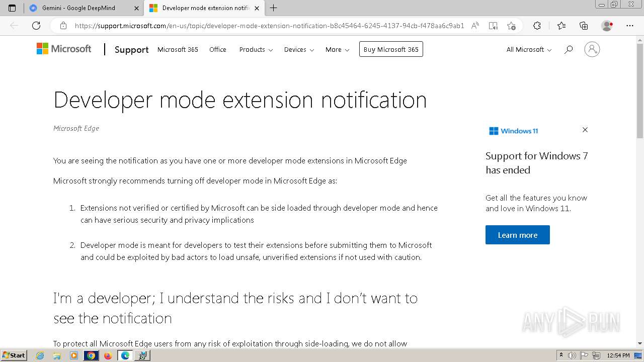Click the Windows 11 logo in promo
Viewport: 644px width, 362px height.
coord(514,131)
